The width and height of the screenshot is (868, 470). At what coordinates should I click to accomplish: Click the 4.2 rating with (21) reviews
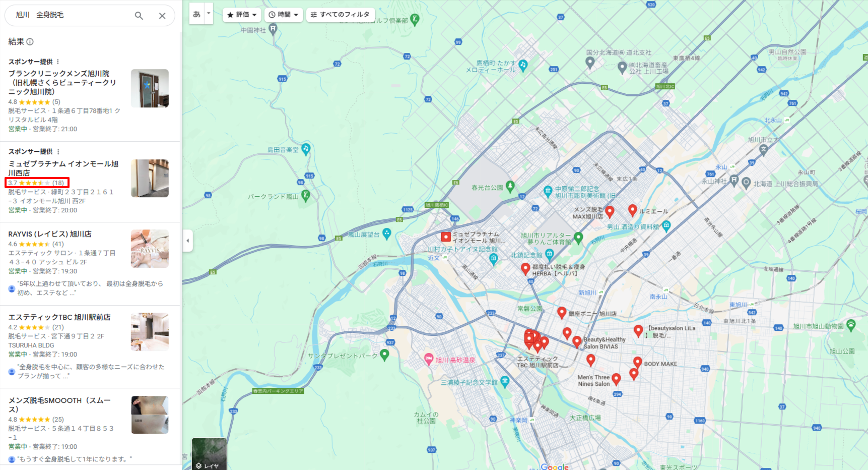(x=36, y=327)
